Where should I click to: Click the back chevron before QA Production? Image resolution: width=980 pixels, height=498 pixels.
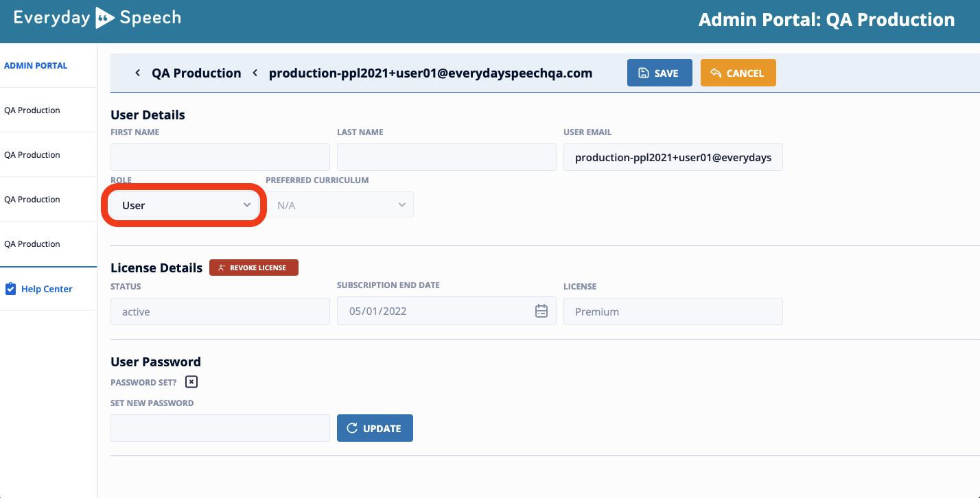[x=137, y=73]
